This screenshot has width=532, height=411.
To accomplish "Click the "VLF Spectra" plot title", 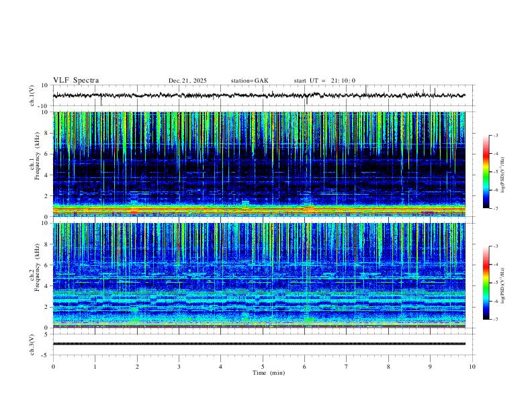I will [x=76, y=81].
